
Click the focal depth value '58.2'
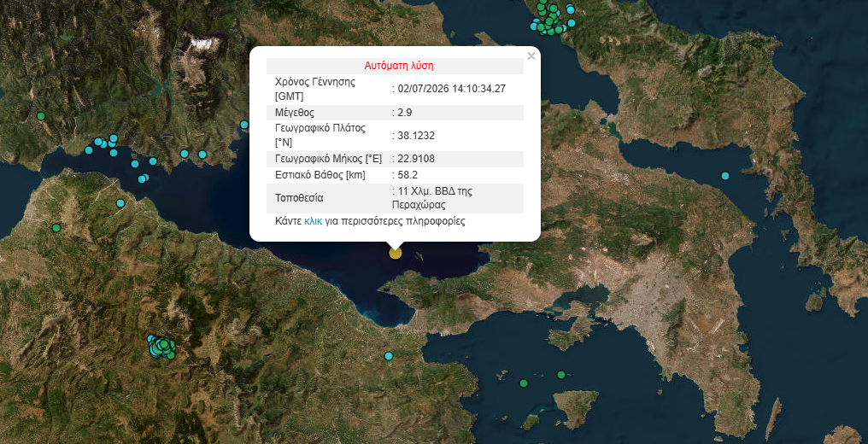coord(407,175)
